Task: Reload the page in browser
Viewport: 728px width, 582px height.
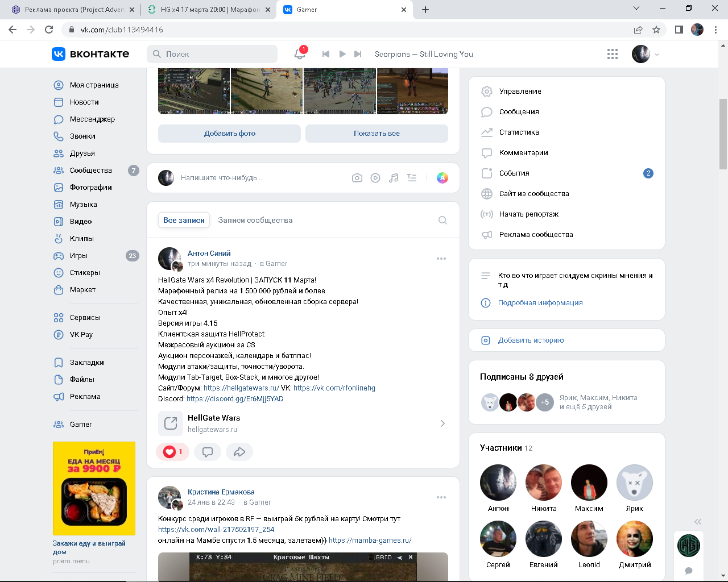Action: 49,30
